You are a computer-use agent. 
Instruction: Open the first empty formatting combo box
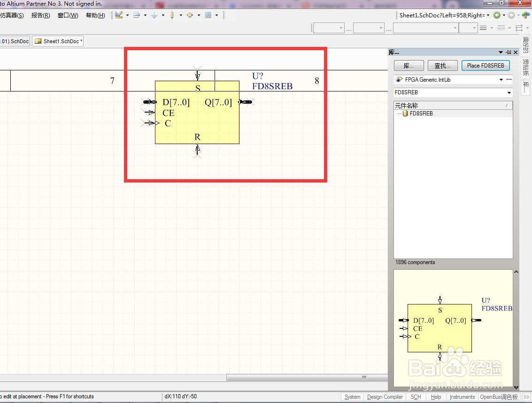tap(328, 28)
